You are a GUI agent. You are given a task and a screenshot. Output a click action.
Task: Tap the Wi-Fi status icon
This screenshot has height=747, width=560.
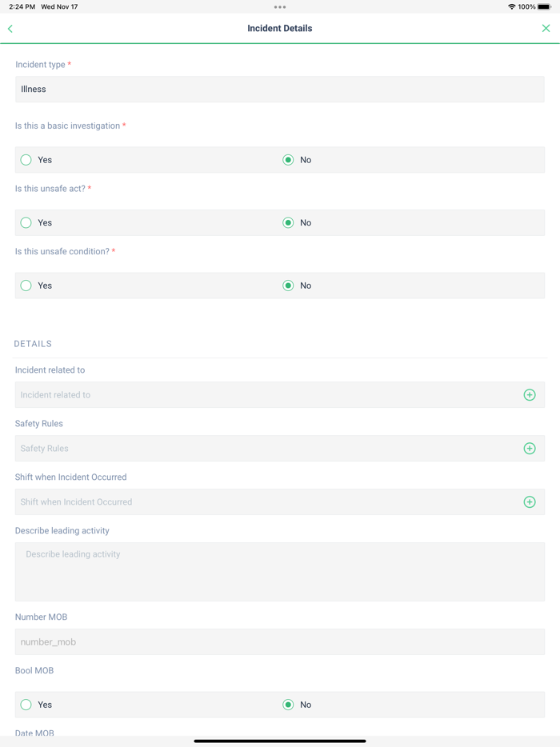pos(511,7)
